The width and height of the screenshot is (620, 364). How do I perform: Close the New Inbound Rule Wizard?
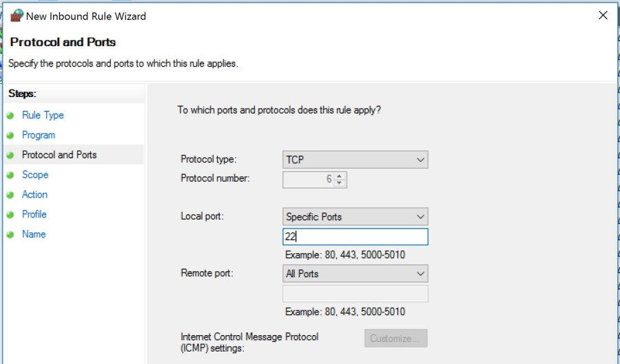tap(603, 15)
